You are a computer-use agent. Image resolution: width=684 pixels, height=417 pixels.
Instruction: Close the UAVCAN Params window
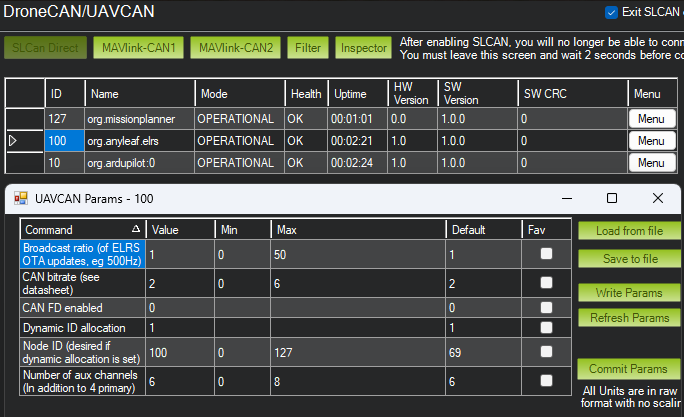click(658, 198)
